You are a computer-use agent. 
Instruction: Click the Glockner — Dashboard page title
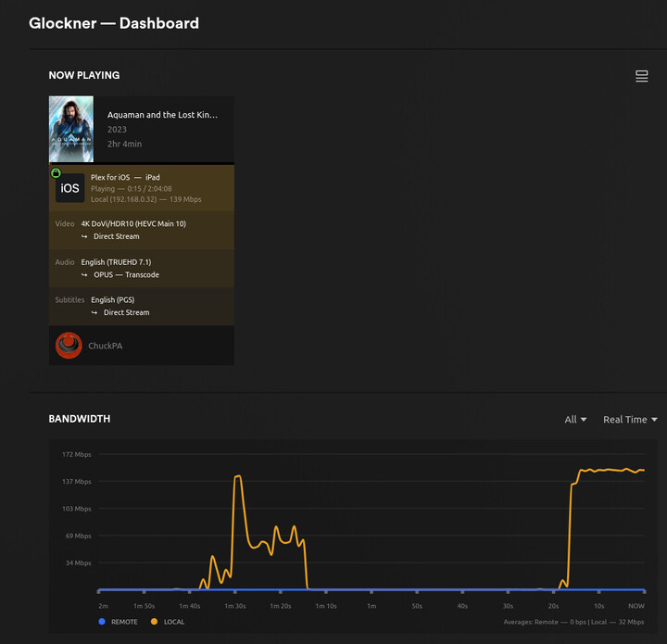click(114, 23)
